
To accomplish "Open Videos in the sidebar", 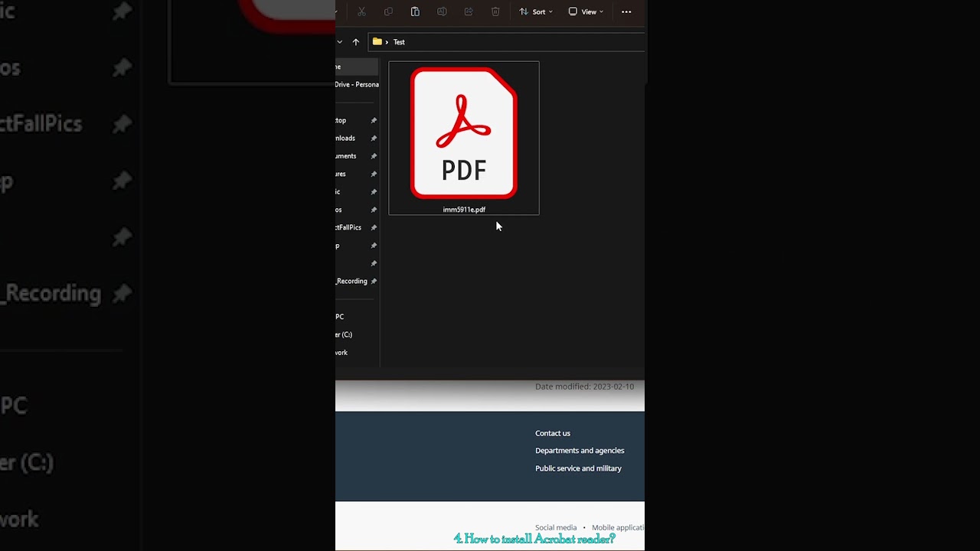I will 338,210.
